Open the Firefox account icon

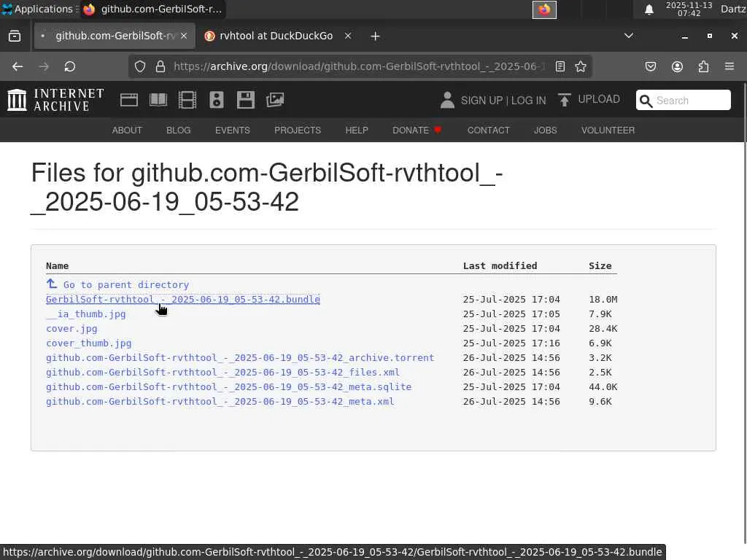678,66
